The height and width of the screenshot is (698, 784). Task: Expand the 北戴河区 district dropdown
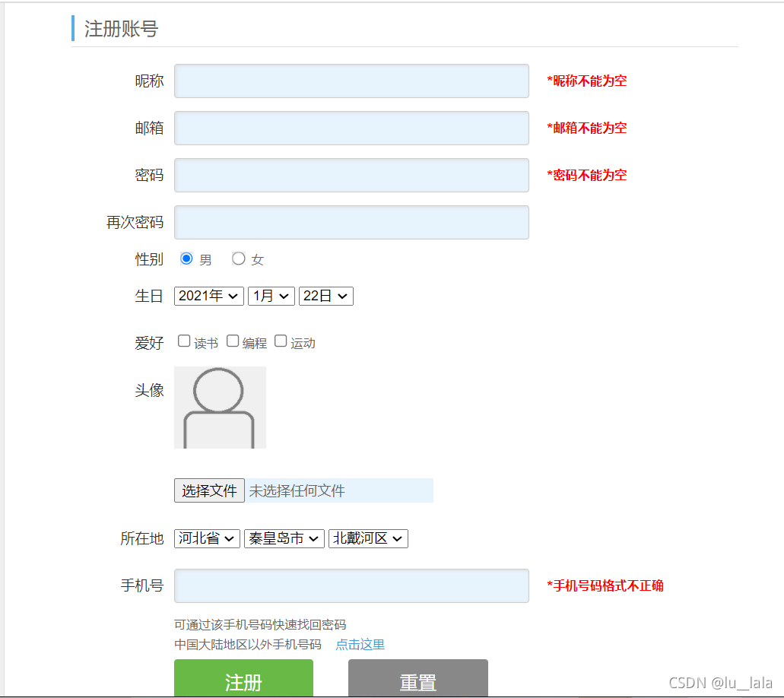tap(368, 538)
